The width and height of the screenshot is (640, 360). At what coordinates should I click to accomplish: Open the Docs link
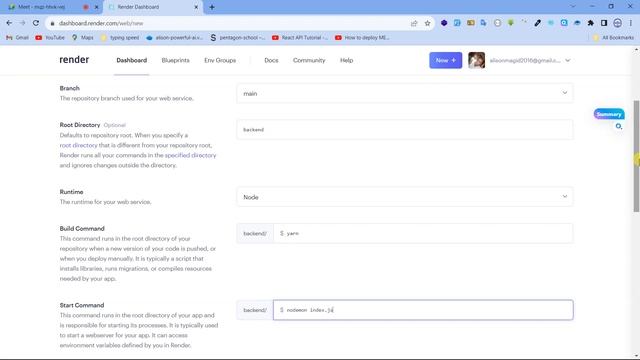271,60
